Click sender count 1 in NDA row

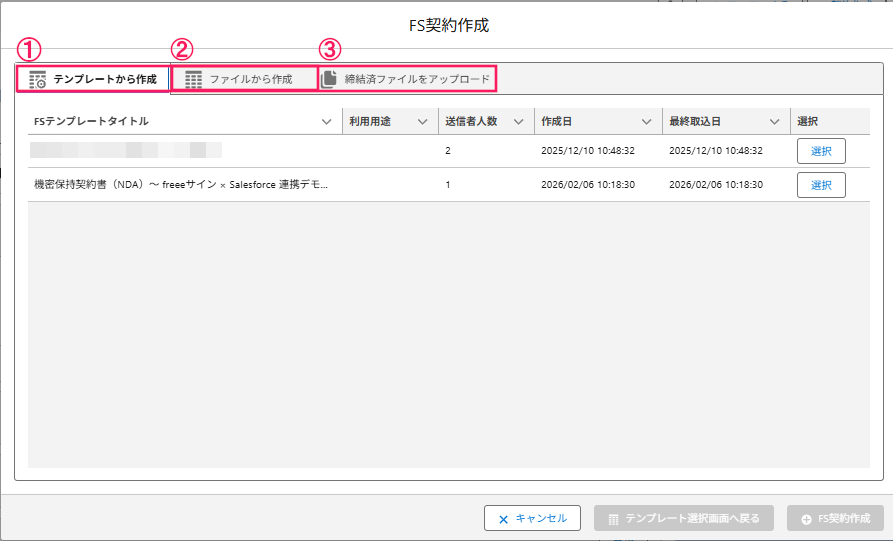coord(448,185)
